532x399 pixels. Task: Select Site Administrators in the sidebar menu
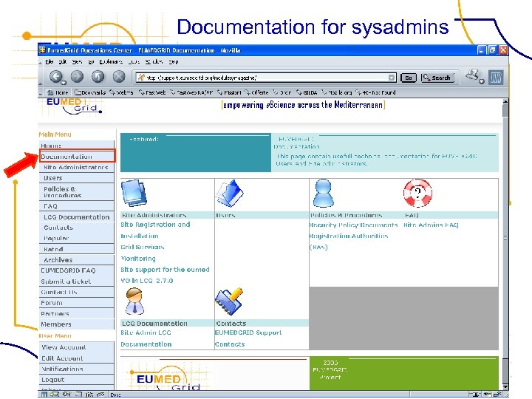(77, 167)
